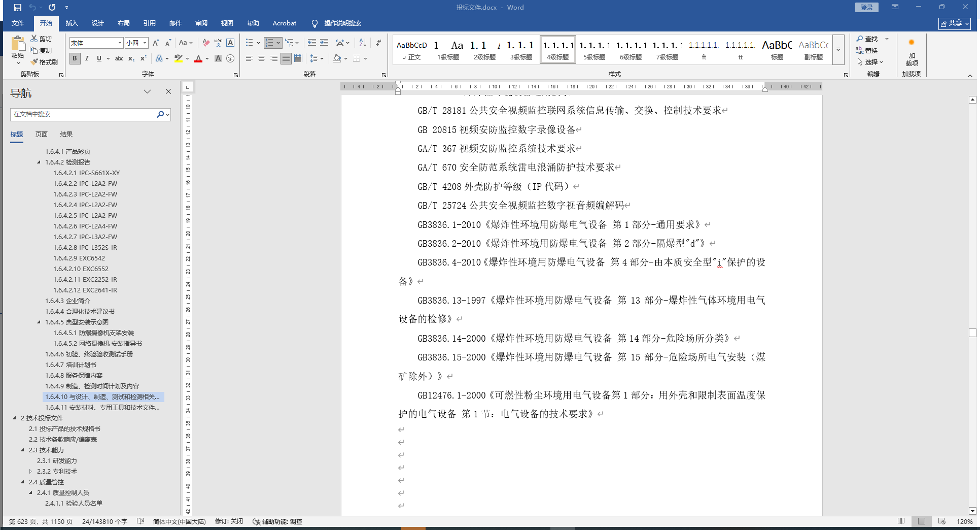Center the paragraph text
This screenshot has height=530, width=980.
click(262, 58)
